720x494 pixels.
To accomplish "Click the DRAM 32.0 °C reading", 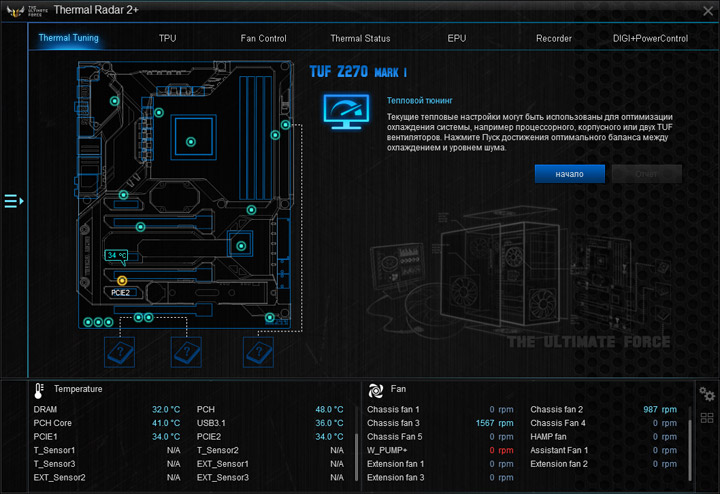I will 166,410.
